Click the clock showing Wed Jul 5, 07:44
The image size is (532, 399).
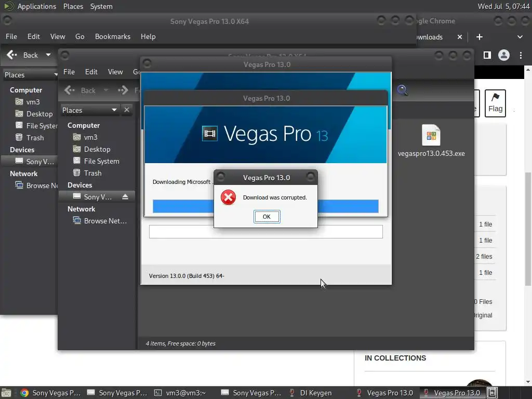click(503, 6)
